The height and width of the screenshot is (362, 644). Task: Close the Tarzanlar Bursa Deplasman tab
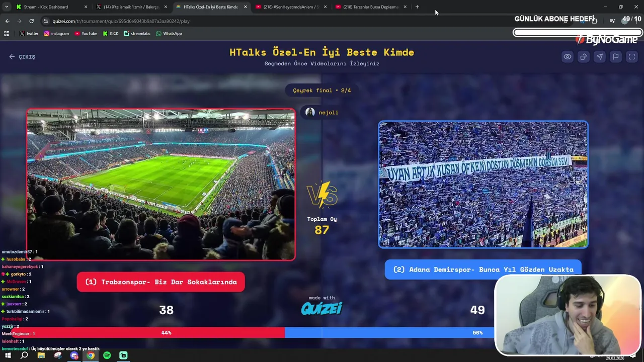click(x=405, y=7)
